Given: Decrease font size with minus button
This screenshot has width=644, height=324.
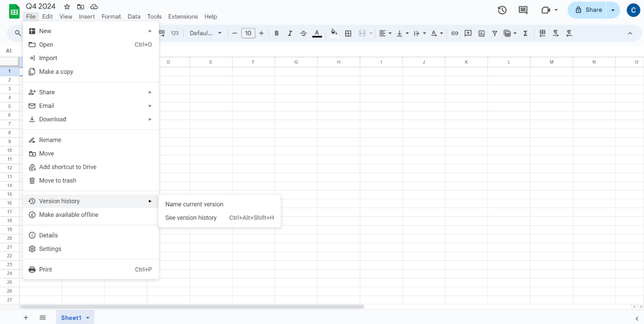Looking at the screenshot, I should pyautogui.click(x=235, y=33).
